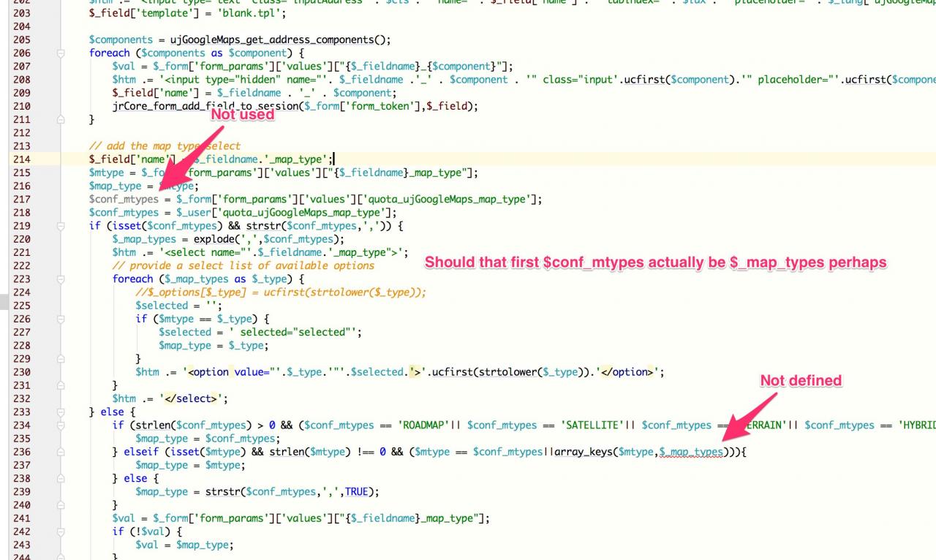
Task: Click the explode function on line 220
Action: pos(214,239)
